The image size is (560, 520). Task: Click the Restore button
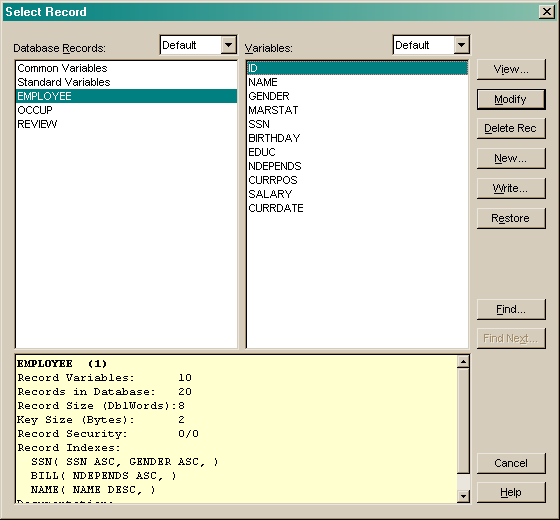click(x=511, y=218)
